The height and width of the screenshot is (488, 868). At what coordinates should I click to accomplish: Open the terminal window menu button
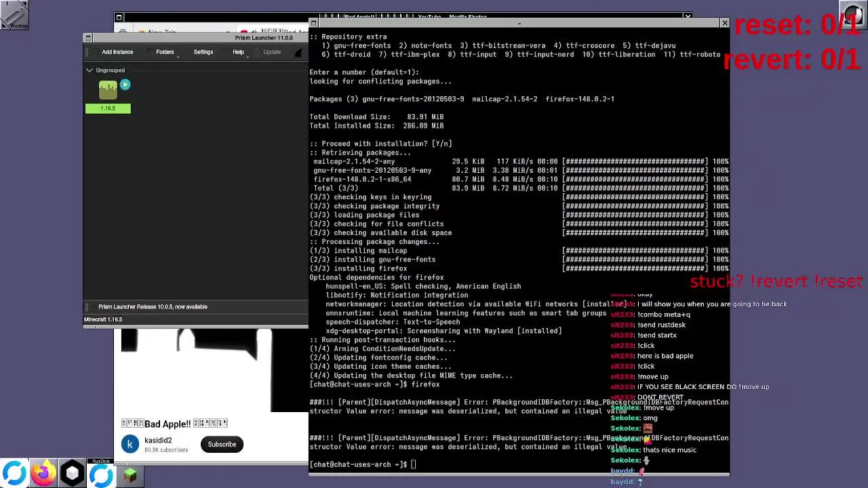[x=313, y=24]
